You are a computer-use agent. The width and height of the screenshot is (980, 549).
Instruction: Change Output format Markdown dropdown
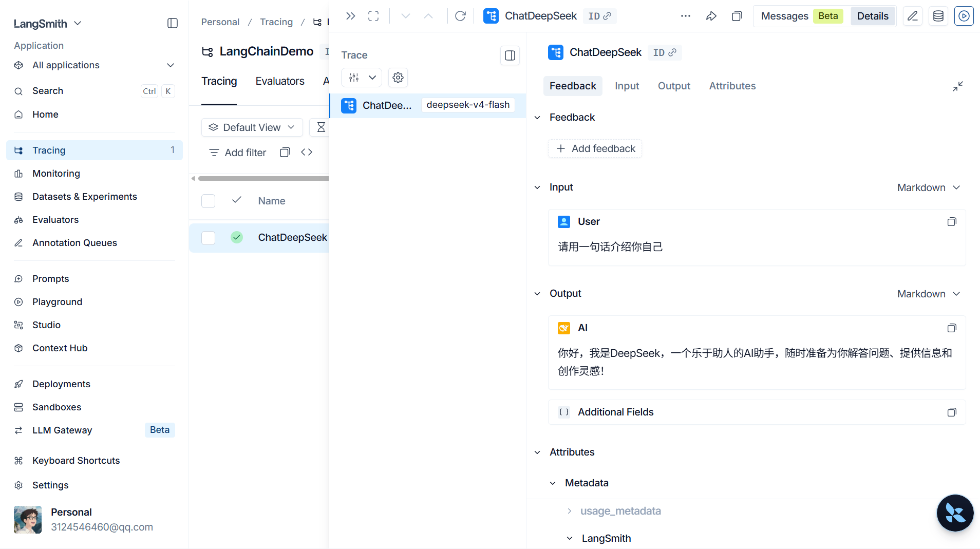[929, 294]
